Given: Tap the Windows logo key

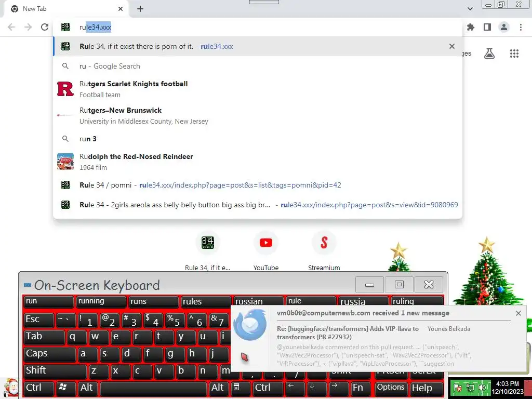Looking at the screenshot, I should [x=65, y=388].
